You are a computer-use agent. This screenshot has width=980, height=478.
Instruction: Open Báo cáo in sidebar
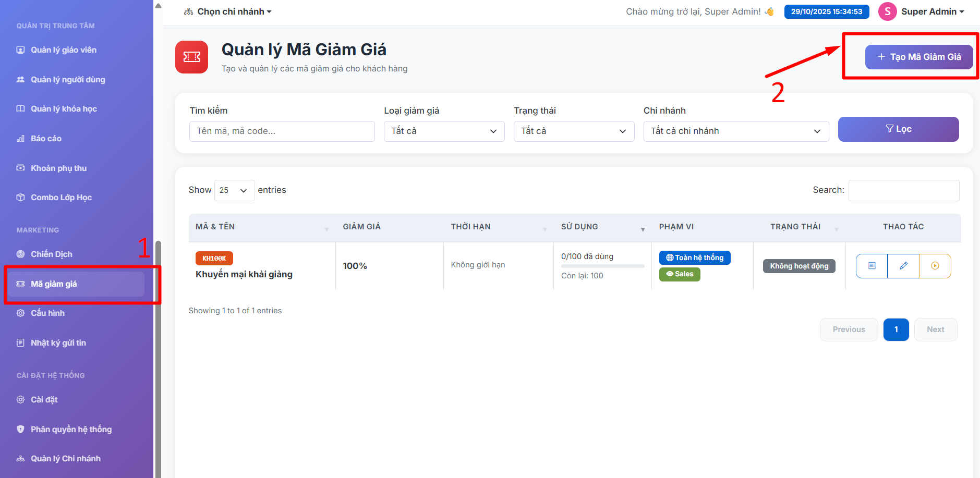tap(46, 139)
